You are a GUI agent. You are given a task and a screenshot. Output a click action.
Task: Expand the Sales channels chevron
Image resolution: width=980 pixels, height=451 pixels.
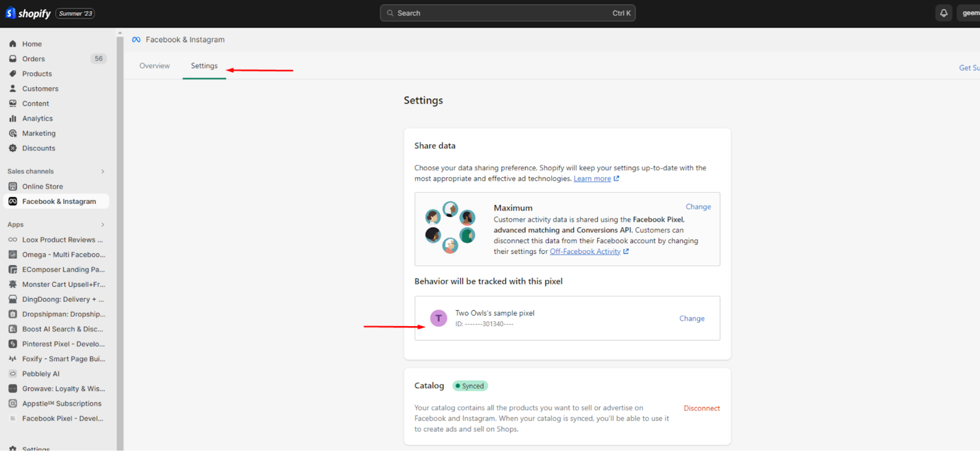click(103, 171)
